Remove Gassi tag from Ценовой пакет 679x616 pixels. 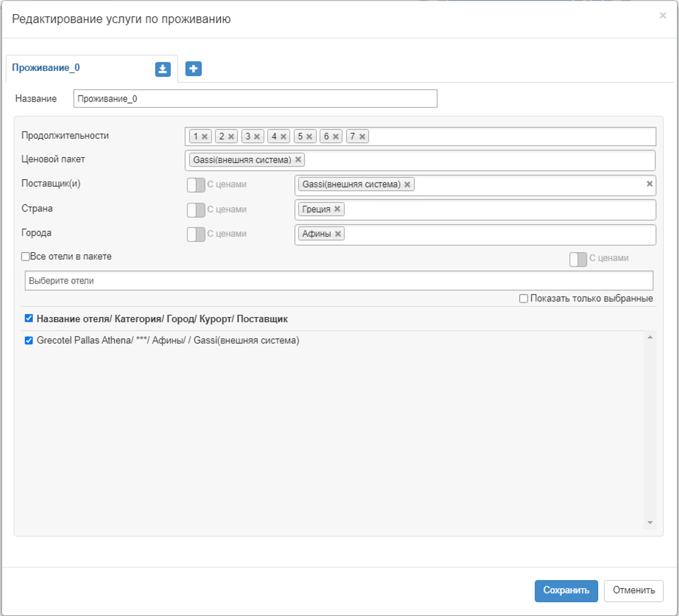pos(298,160)
